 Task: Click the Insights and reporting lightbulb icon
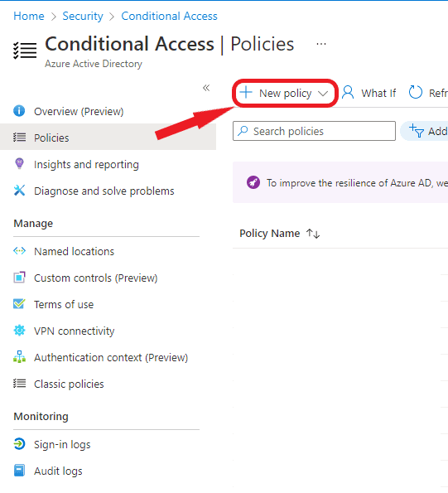[x=19, y=164]
